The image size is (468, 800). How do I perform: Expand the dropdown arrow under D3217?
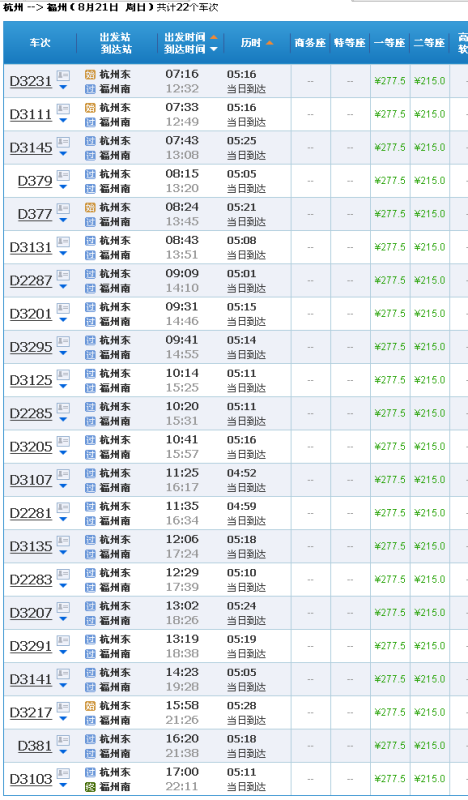coord(63,718)
